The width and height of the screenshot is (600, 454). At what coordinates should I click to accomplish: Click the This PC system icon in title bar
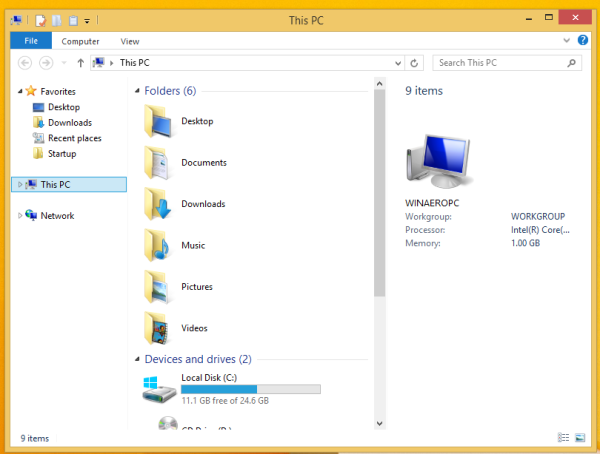click(x=16, y=20)
